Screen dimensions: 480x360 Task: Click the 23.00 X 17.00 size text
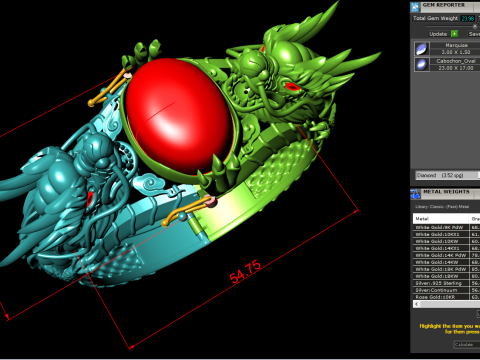tap(456, 68)
